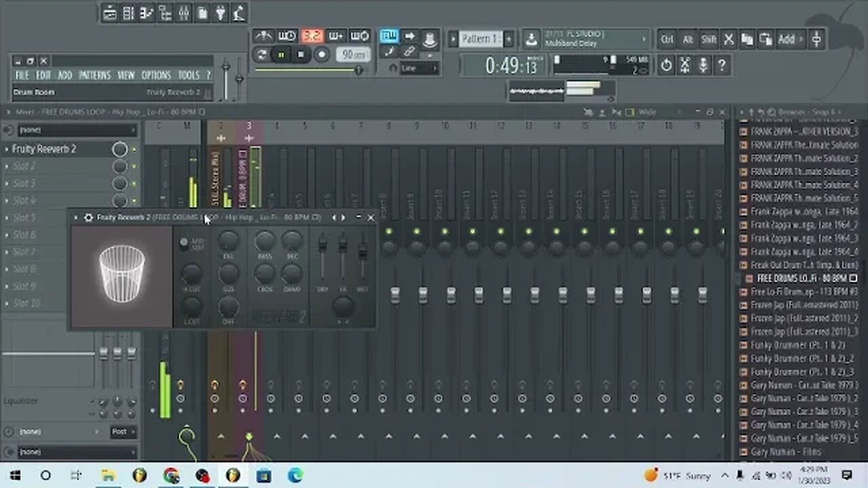
Task: Click the arrow left of Pattern 1
Action: click(x=453, y=39)
